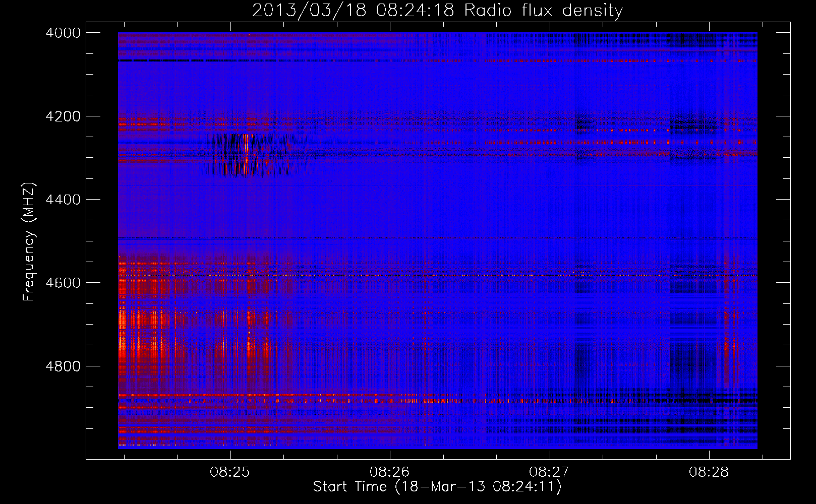Click the 4200 frequency tick label

63,116
